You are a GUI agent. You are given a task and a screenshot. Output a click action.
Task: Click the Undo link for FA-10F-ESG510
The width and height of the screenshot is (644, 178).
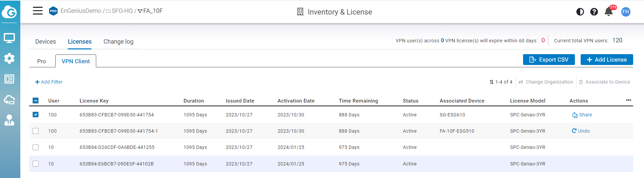(x=581, y=131)
